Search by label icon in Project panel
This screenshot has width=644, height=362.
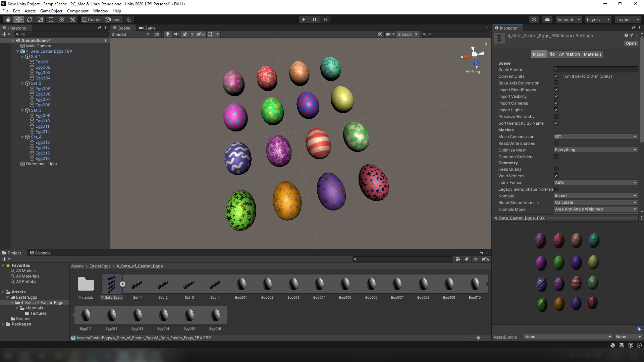tap(467, 259)
